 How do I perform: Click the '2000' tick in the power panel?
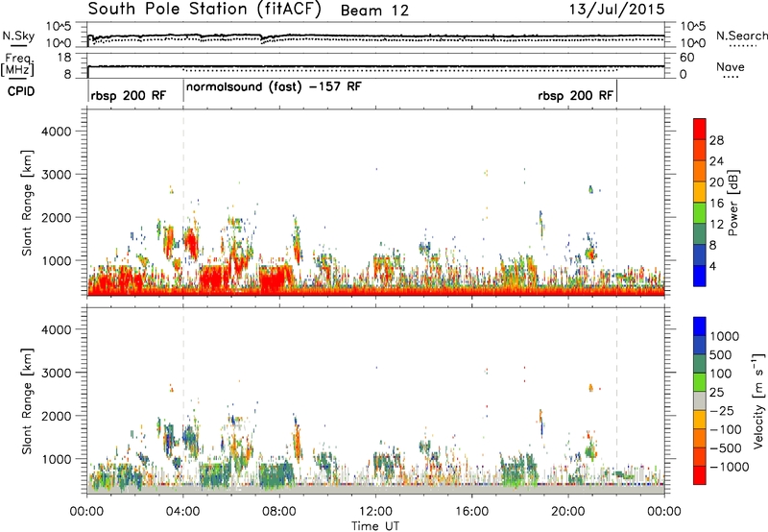56,217
